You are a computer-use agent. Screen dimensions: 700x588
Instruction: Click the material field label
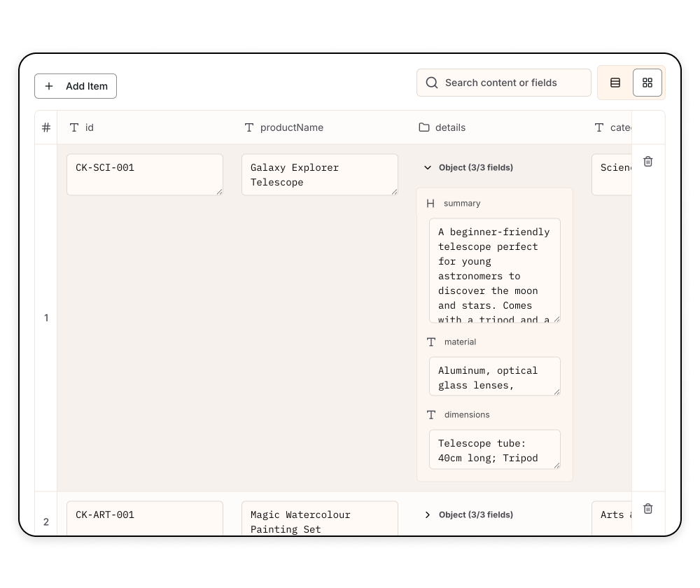pos(461,342)
